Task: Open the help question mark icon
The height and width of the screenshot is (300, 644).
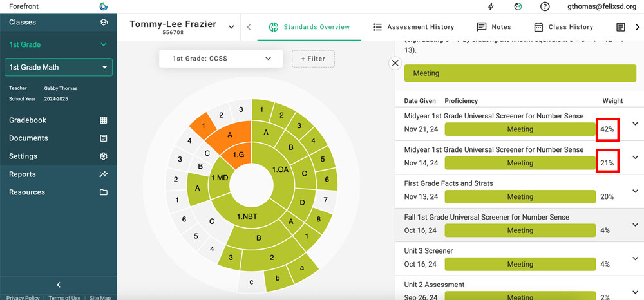Action: (x=545, y=6)
